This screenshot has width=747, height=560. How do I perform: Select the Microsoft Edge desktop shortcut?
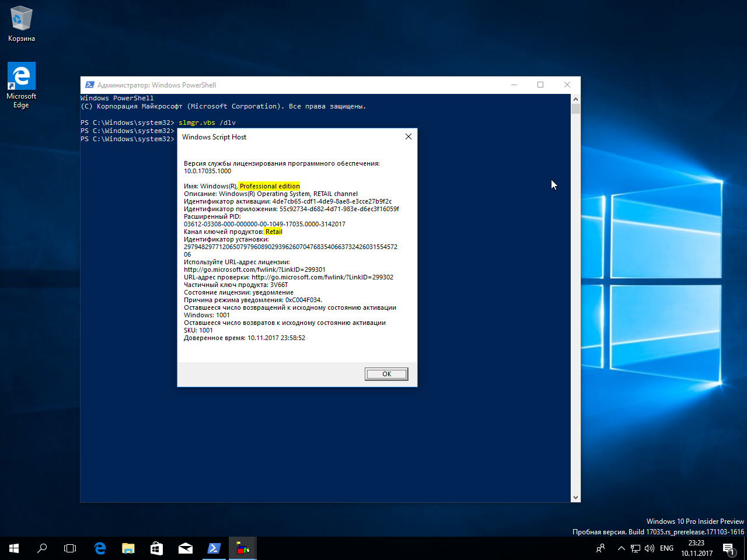(x=22, y=85)
